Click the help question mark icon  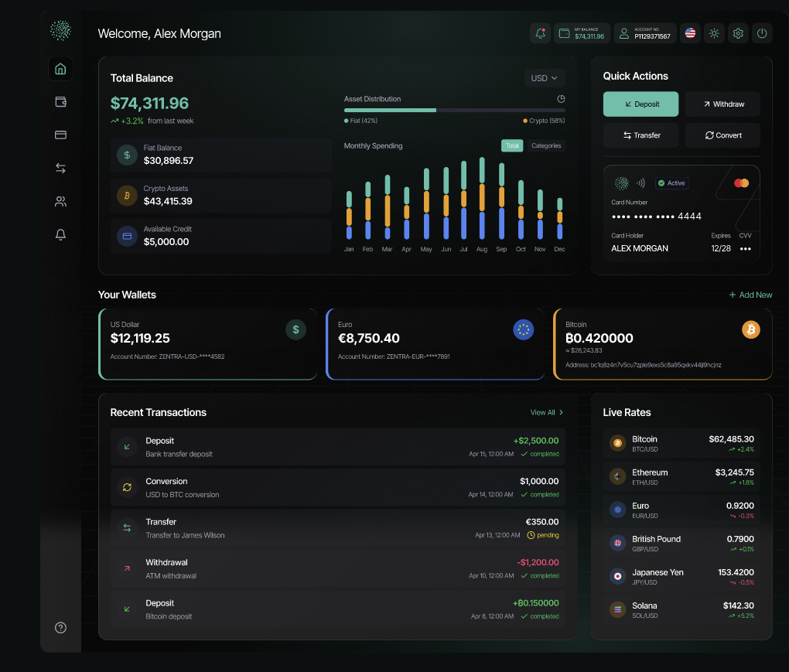point(60,627)
